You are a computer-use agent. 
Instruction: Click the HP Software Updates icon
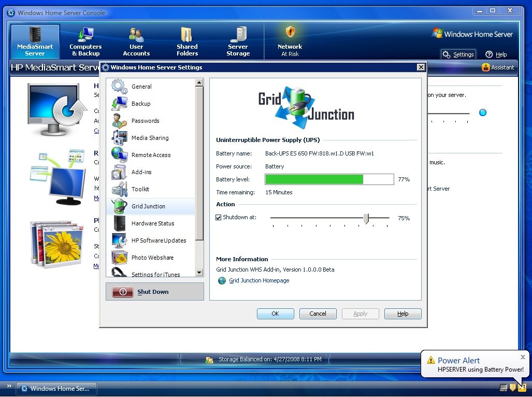120,240
